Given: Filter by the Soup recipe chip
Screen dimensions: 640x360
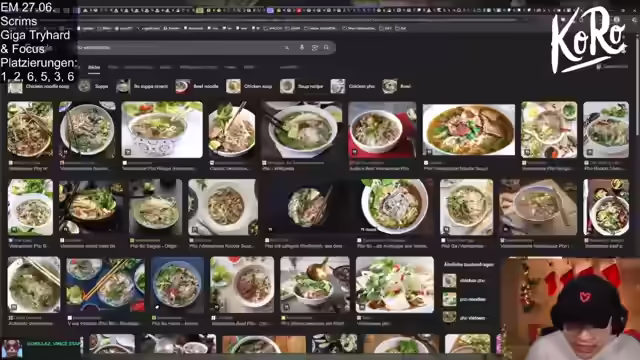Looking at the screenshot, I should [302, 87].
